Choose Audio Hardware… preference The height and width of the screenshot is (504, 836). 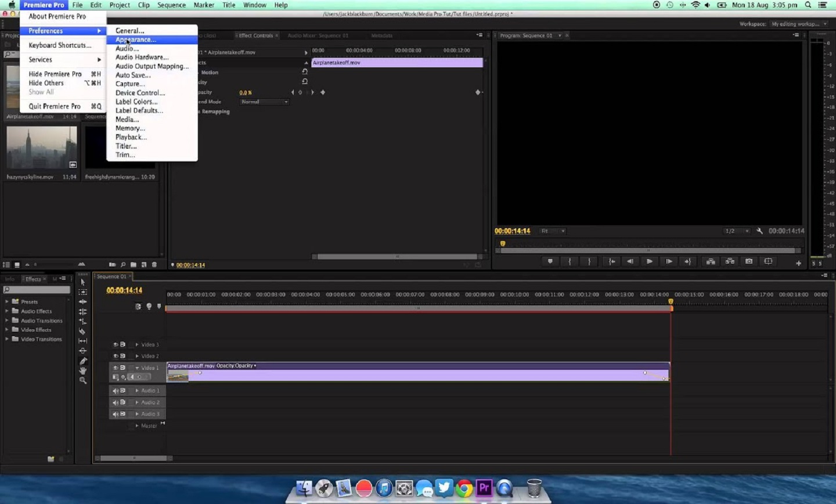pos(152,57)
